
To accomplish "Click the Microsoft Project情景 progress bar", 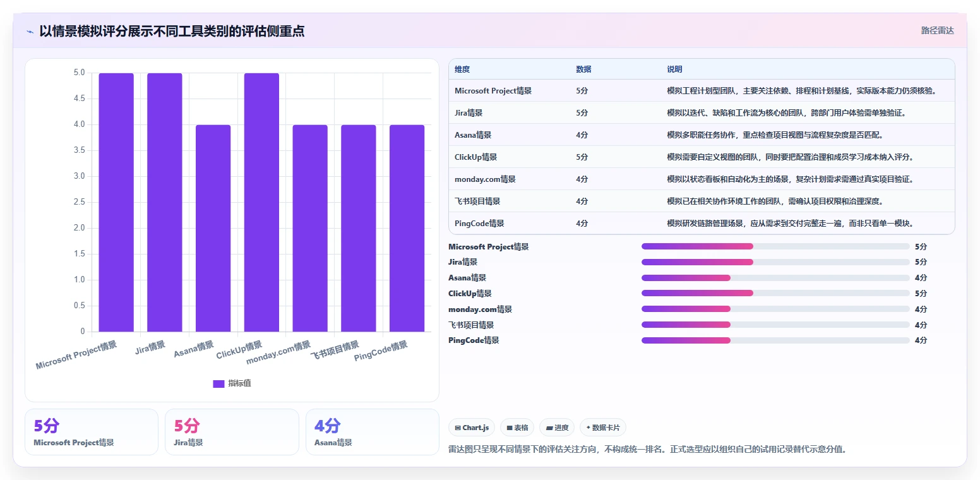I will (775, 246).
